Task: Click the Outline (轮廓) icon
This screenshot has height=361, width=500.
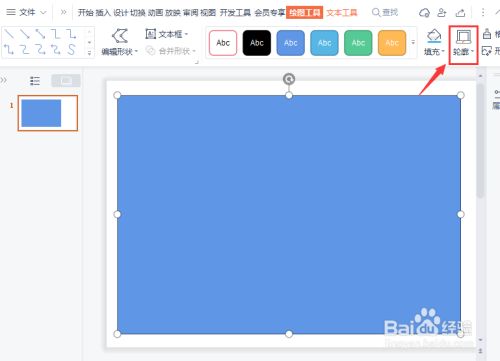Action: (x=463, y=37)
